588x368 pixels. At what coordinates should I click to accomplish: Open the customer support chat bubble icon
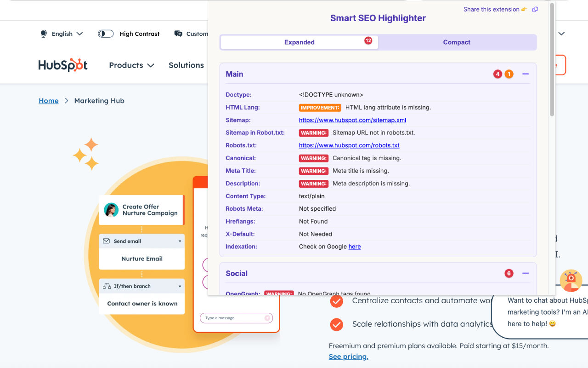click(178, 33)
